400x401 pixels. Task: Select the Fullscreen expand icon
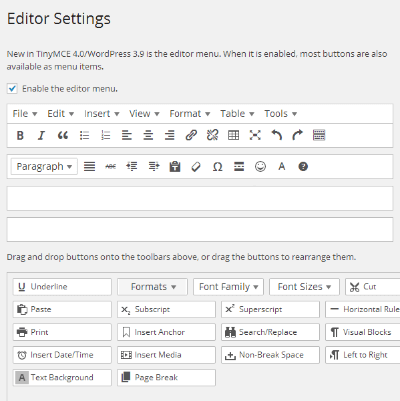pyautogui.click(x=255, y=135)
